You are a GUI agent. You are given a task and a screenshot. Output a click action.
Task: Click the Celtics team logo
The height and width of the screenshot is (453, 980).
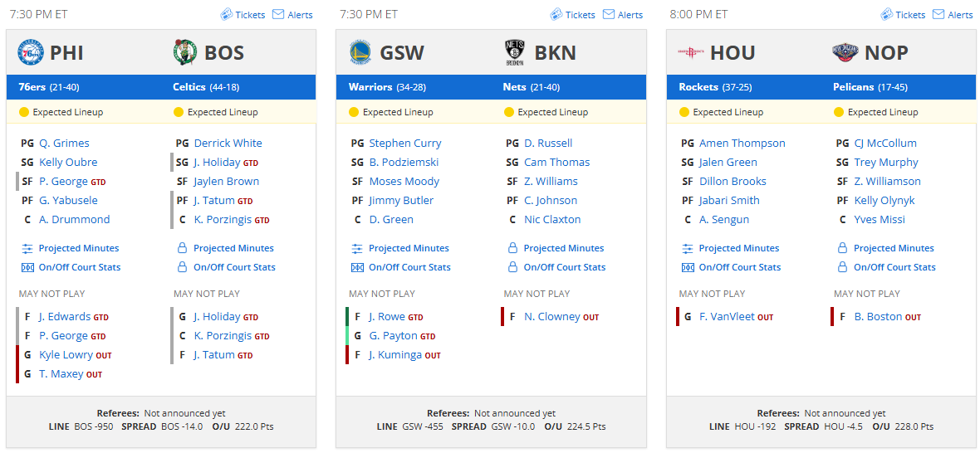185,53
